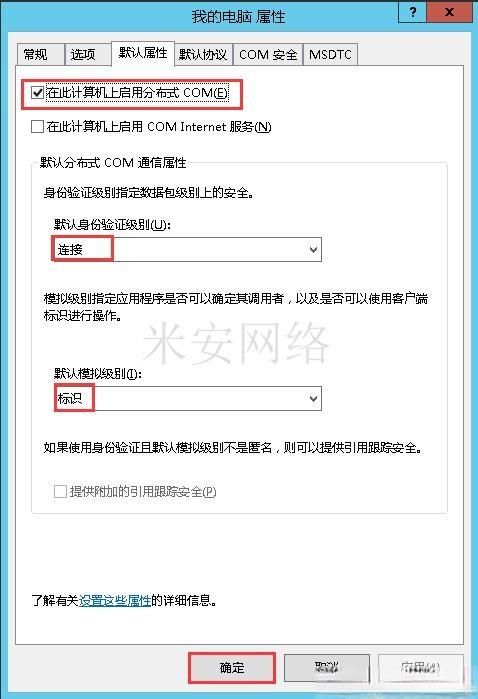Toggle 在此计算机上启用分布式 COM checkbox
Screen dimensions: 478x699
tap(37, 93)
